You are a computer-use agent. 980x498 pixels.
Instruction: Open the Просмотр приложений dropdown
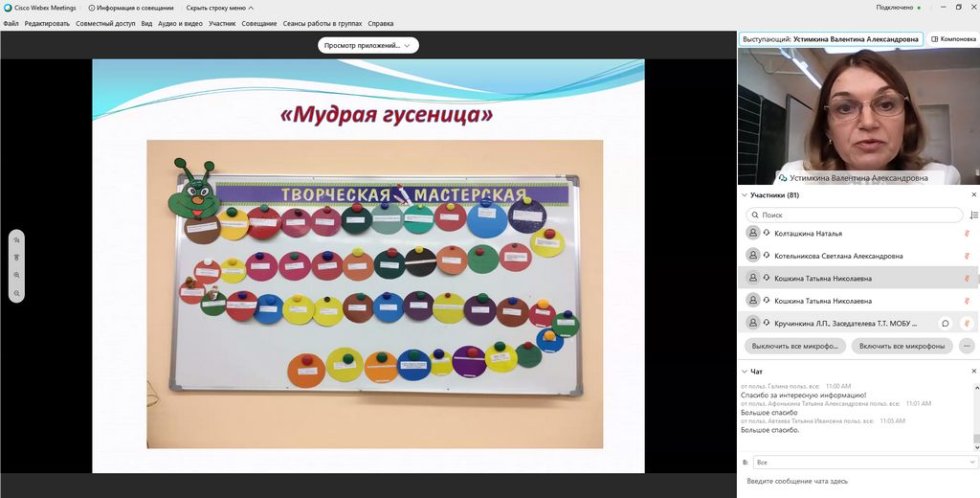point(367,45)
